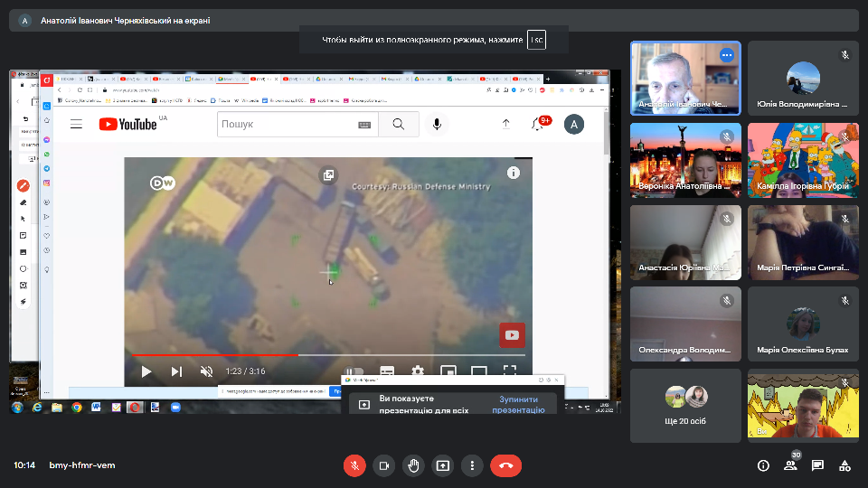The width and height of the screenshot is (868, 488).
Task: Open the YouTube hamburger guide menu
Action: [x=76, y=124]
